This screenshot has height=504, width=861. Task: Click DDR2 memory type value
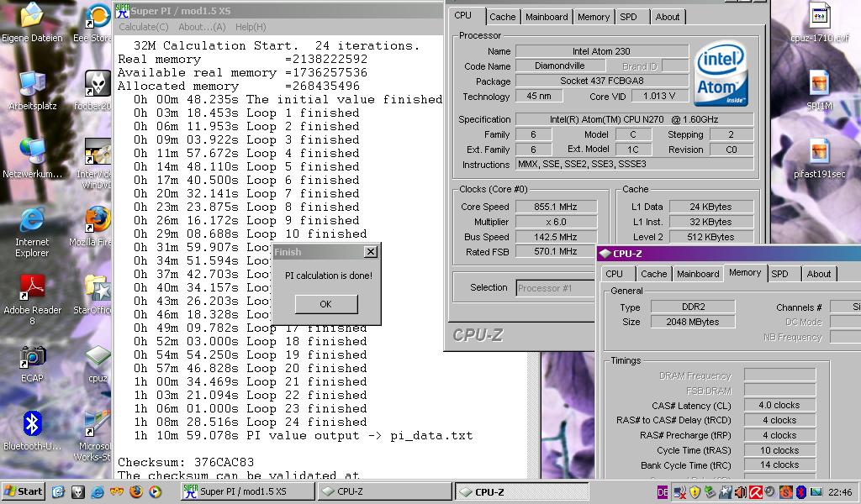click(693, 307)
